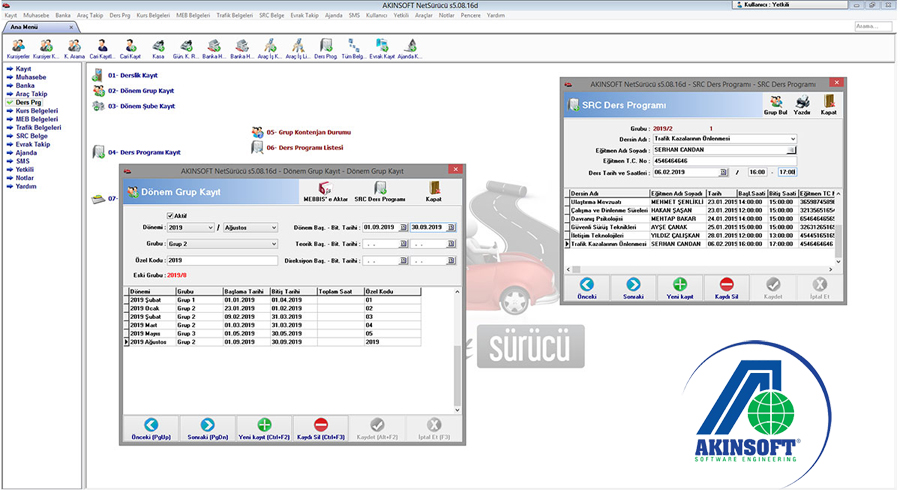
Task: Click the Yazdır printer icon
Action: tap(801, 103)
